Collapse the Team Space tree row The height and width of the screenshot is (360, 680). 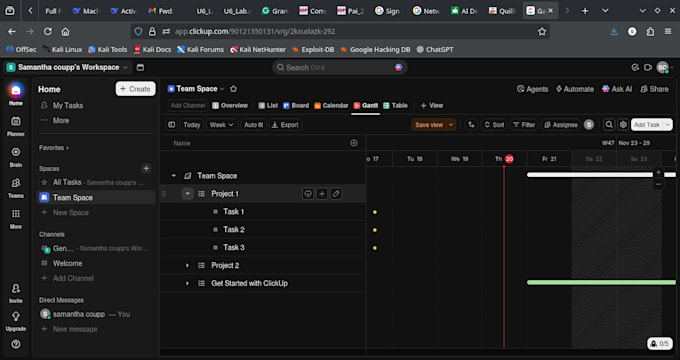[x=173, y=176]
